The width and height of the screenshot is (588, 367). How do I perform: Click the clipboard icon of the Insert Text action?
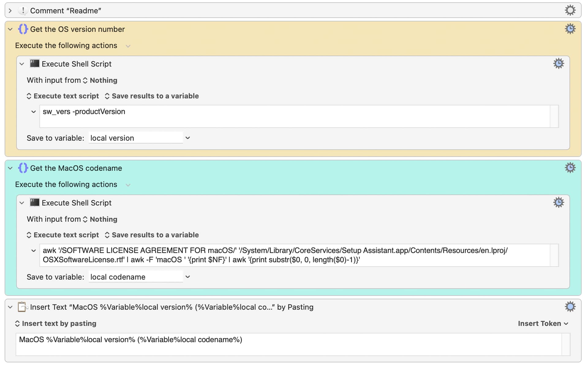[x=22, y=307]
